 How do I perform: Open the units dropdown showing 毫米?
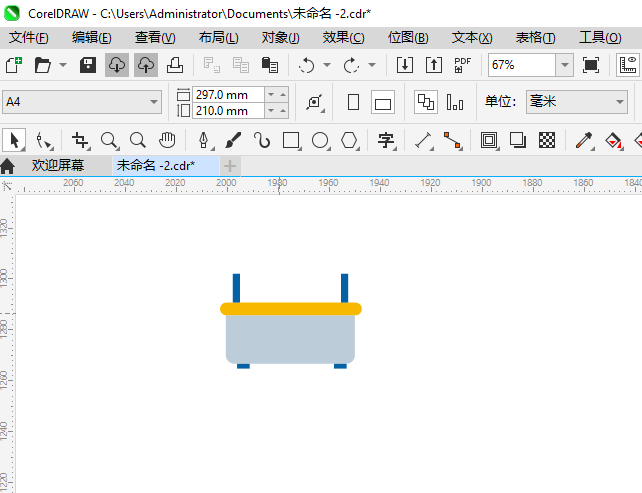point(576,102)
